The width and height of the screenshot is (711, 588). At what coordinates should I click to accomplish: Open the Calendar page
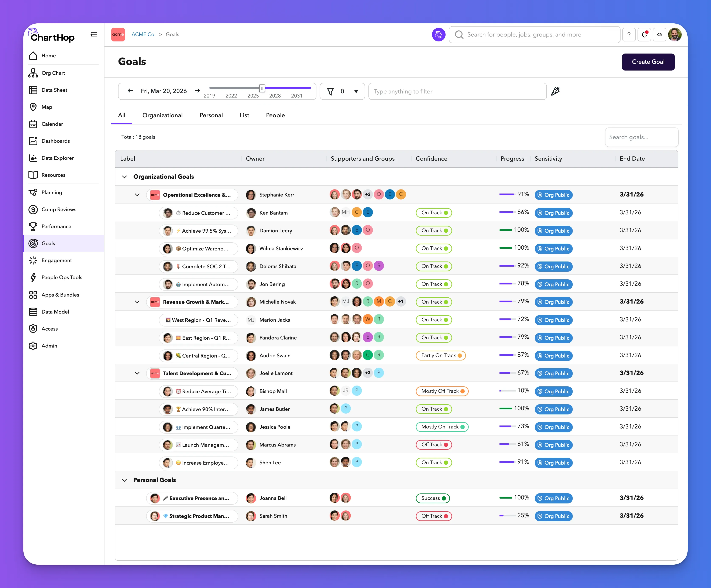pyautogui.click(x=64, y=124)
